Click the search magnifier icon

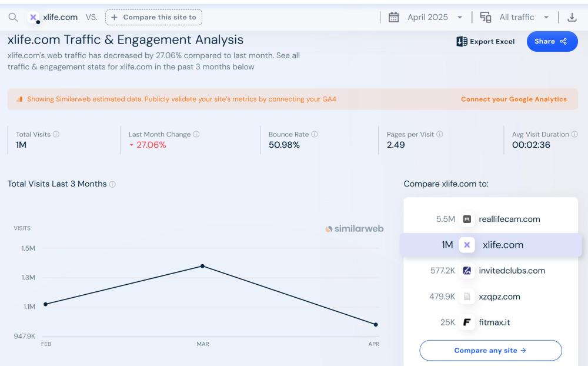click(13, 18)
